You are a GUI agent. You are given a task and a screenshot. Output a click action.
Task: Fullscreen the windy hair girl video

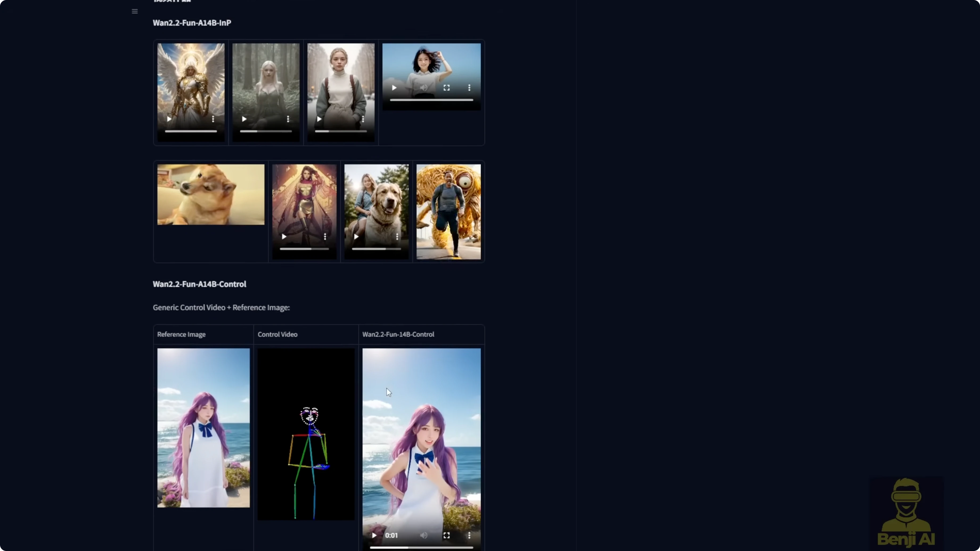coord(446,88)
